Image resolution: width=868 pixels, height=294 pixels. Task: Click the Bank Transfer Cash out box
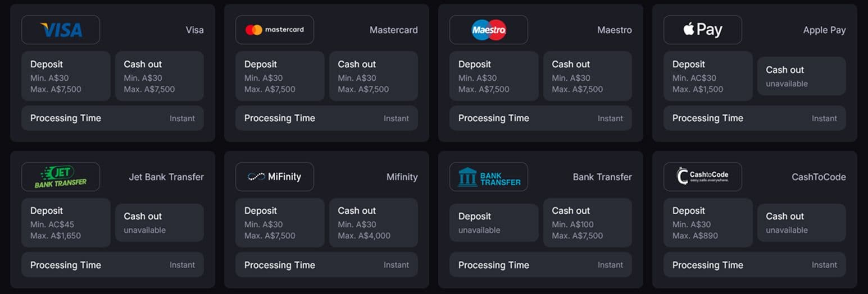point(588,223)
